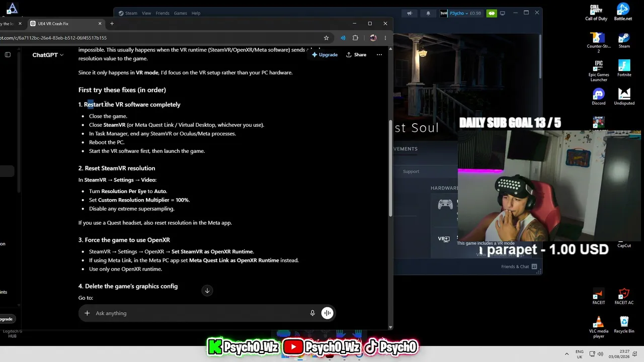Close the first browser tab
This screenshot has width=644, height=362.
click(20, 24)
